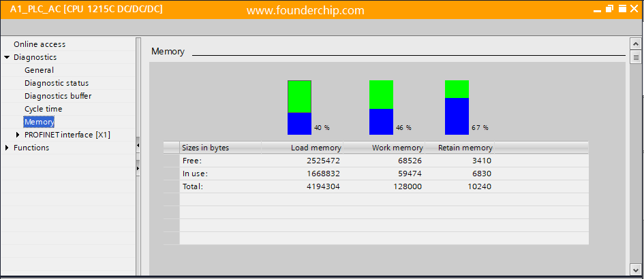Minimize the A1_PLC_AC window
The height and width of the screenshot is (279, 644).
[596, 10]
